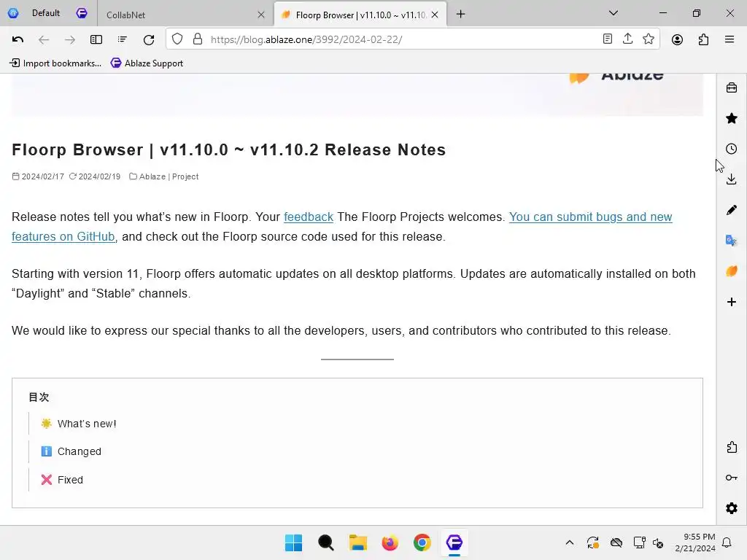
Task: Open Ablaze orange sidebar panel icon
Action: click(732, 271)
